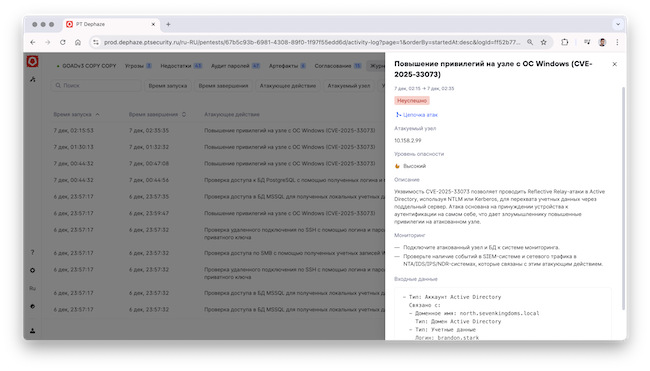Open a new browser tab
650x371 pixels.
click(x=168, y=24)
